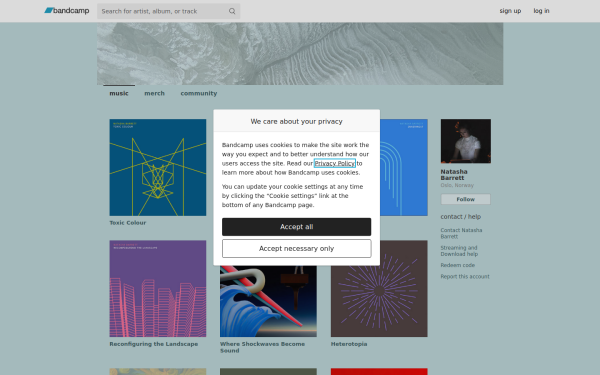This screenshot has height=375, width=600.
Task: Click the Reconfiguring the Landscape title
Action: click(154, 344)
